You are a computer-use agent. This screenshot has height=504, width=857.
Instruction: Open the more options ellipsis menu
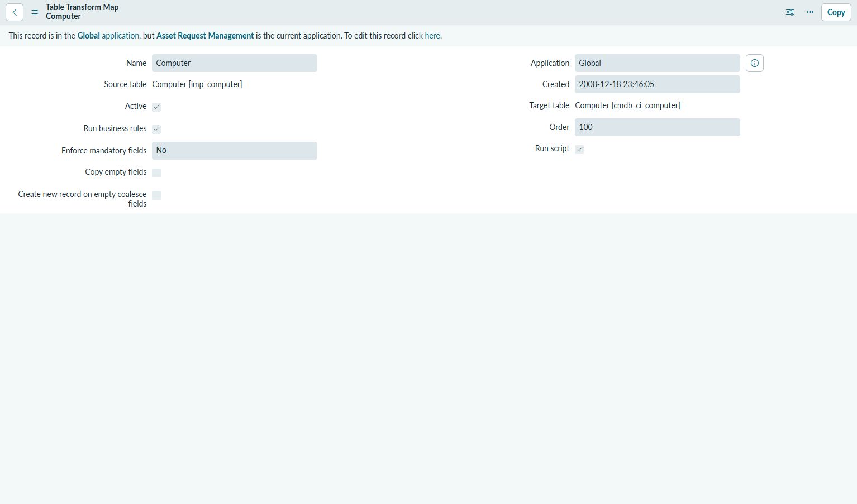click(x=810, y=12)
